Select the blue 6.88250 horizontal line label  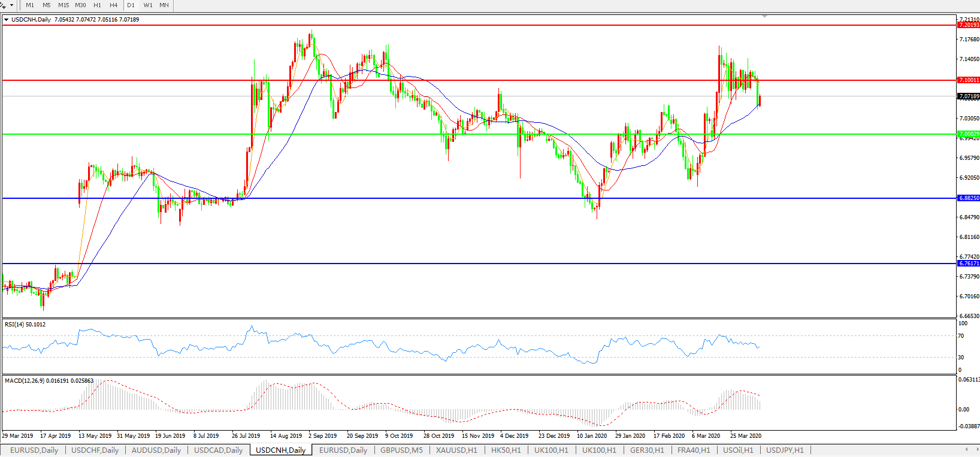(968, 198)
